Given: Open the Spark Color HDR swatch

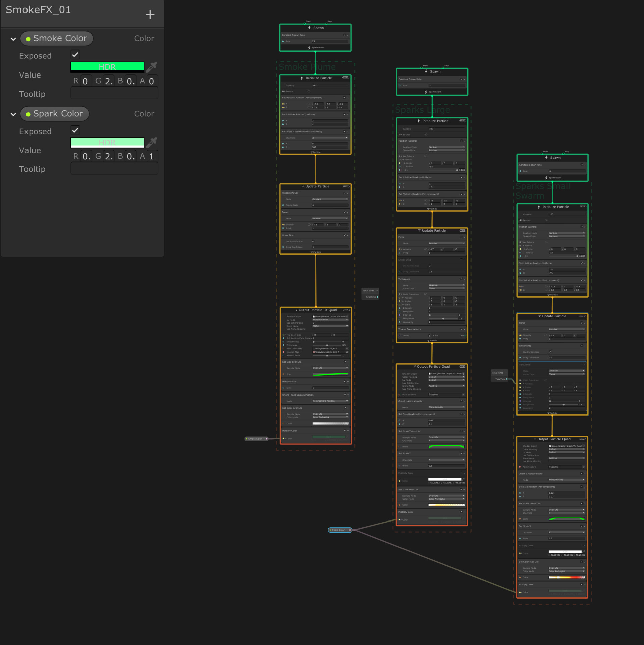Looking at the screenshot, I should click(x=107, y=142).
